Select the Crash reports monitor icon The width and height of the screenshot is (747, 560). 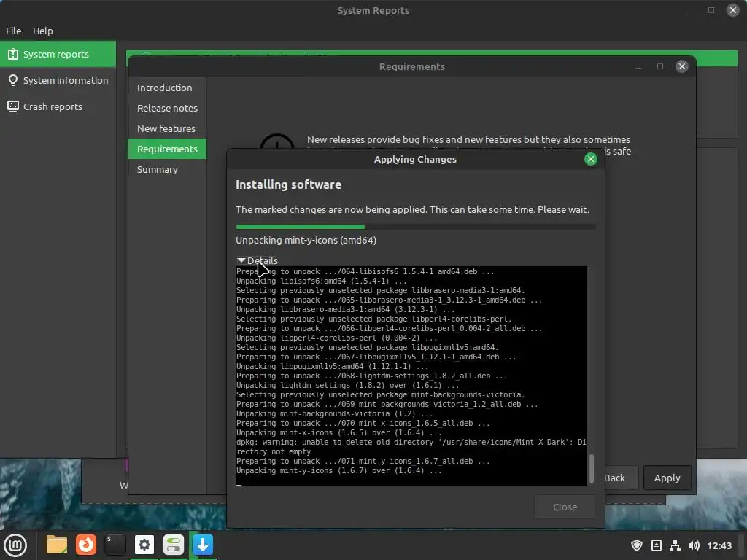tap(13, 106)
